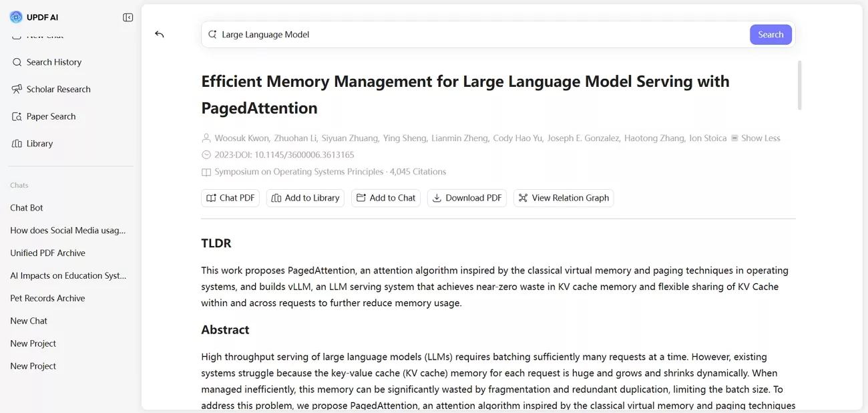Click the Abstract heading

click(x=225, y=329)
